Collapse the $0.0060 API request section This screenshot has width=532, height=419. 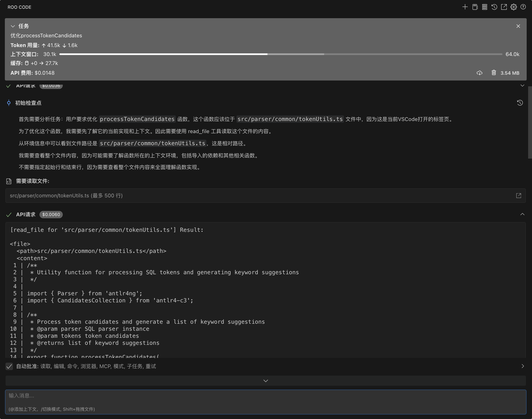[522, 214]
